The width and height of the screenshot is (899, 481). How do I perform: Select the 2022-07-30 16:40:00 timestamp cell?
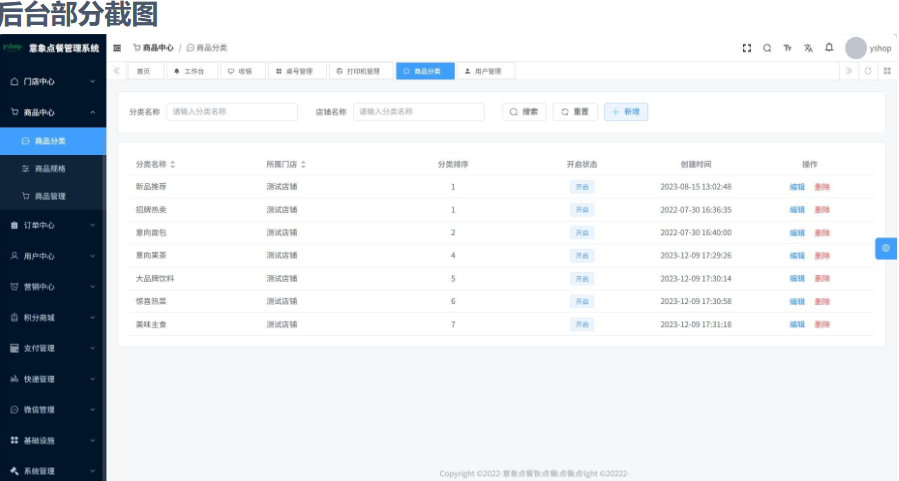[695, 233]
